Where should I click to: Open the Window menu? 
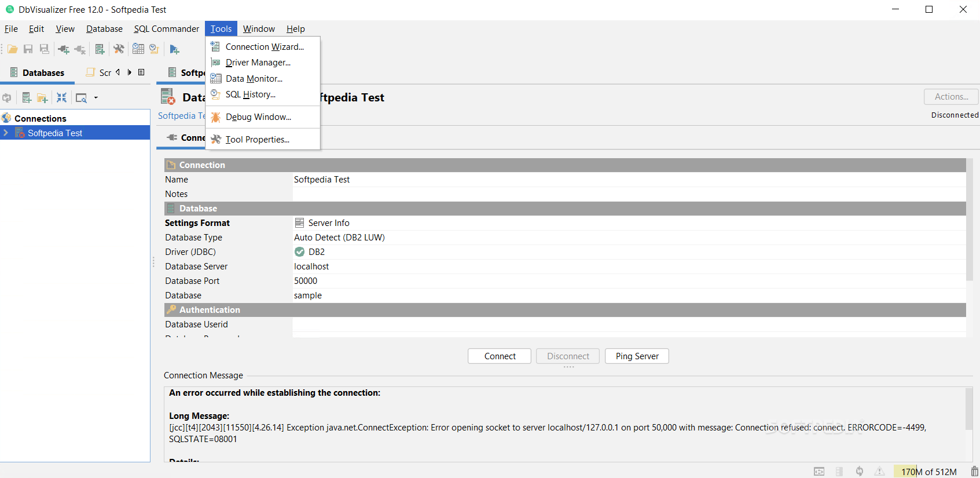(259, 28)
